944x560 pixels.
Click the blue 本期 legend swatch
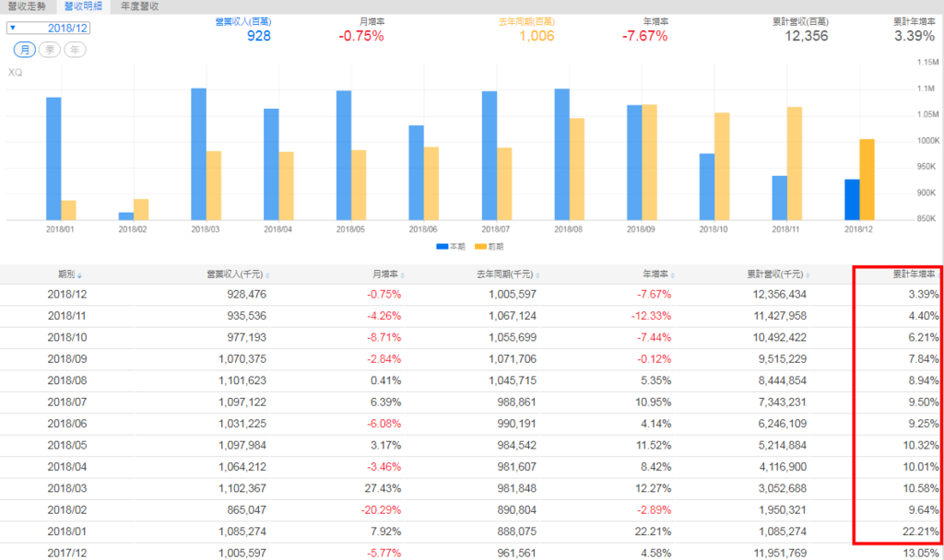[442, 247]
